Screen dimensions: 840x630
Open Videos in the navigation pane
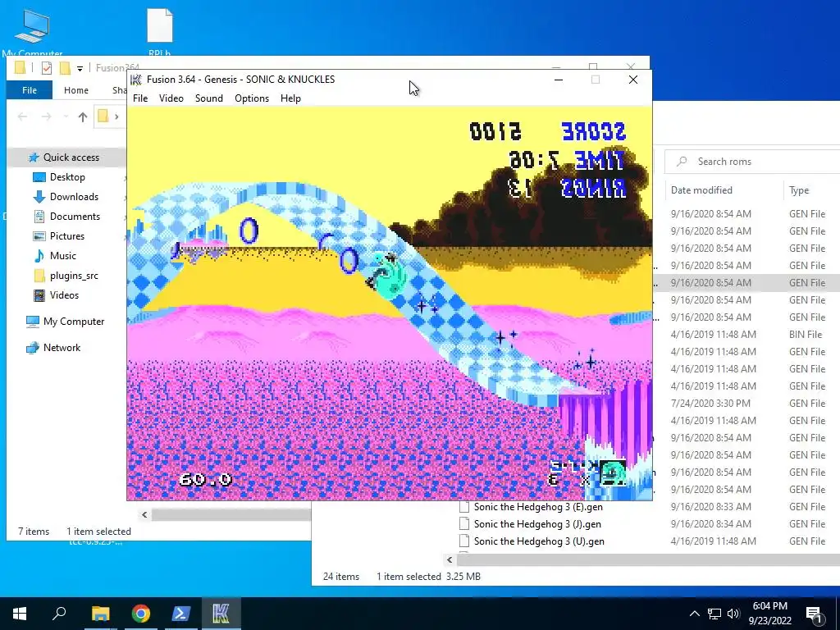pos(64,295)
